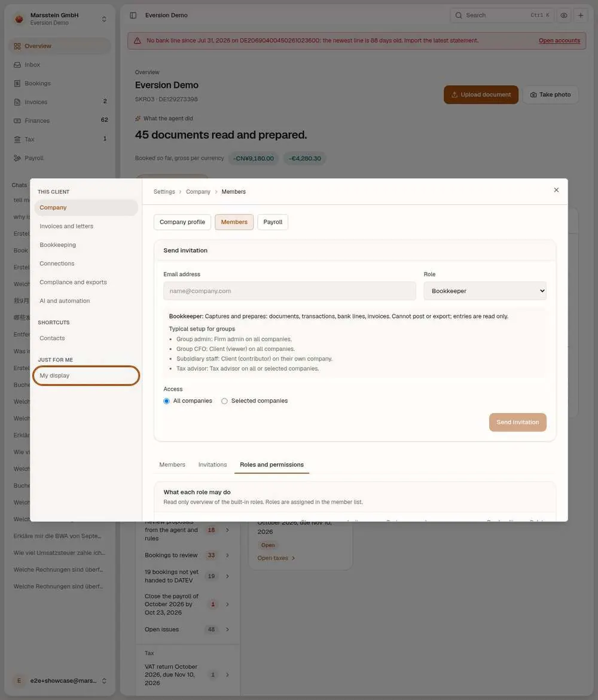The image size is (598, 700).
Task: Open the Role dropdown showing Bookkeeper
Action: (485, 291)
